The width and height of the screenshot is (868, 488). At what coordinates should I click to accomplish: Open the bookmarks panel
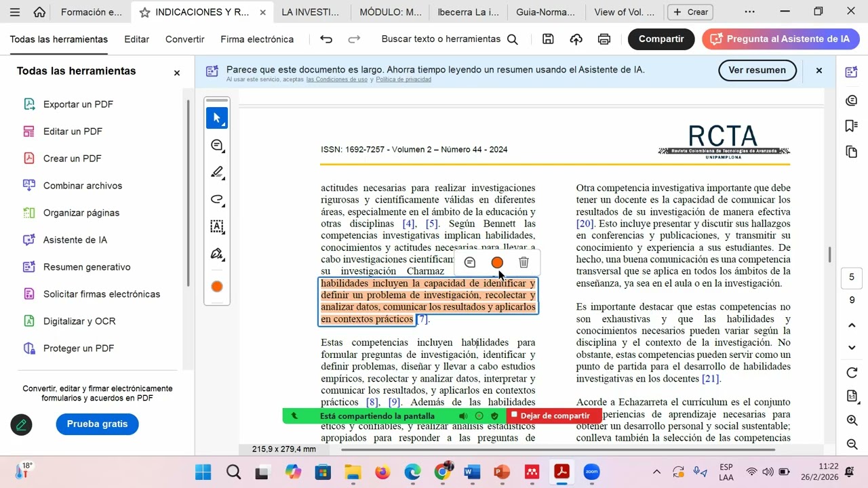852,126
